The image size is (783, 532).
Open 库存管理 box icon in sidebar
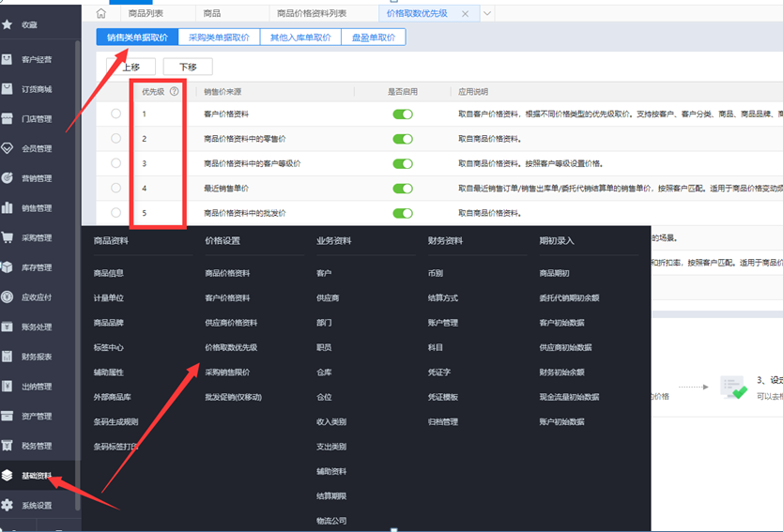8,267
